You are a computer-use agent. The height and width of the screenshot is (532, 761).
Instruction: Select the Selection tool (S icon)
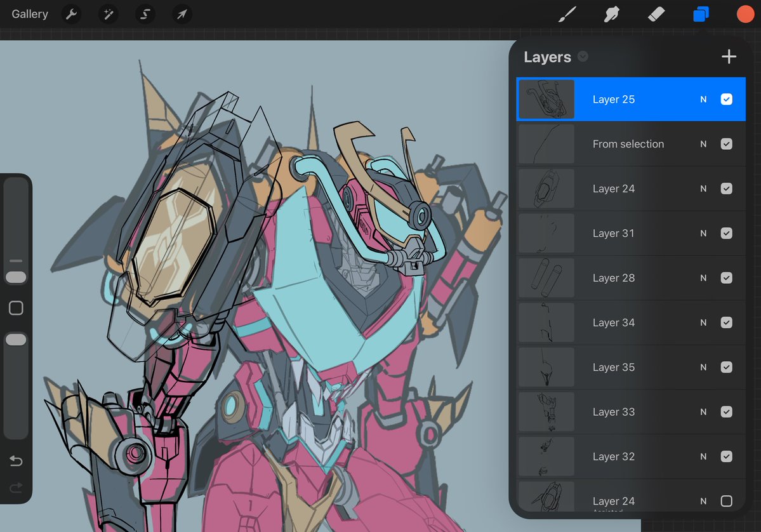pyautogui.click(x=145, y=14)
